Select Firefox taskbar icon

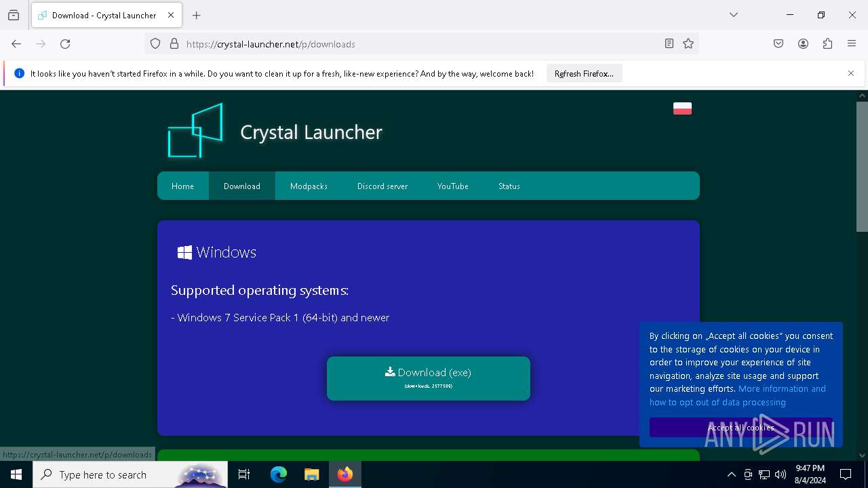[x=345, y=474]
